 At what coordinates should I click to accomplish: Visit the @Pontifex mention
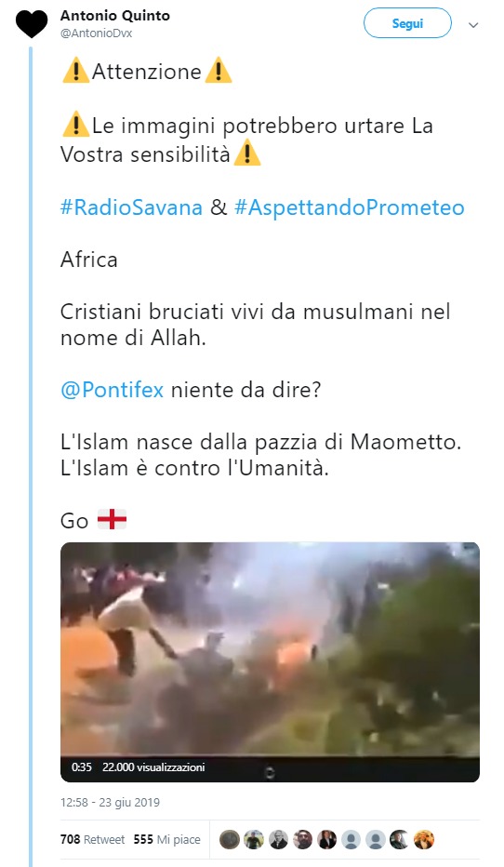(x=113, y=390)
